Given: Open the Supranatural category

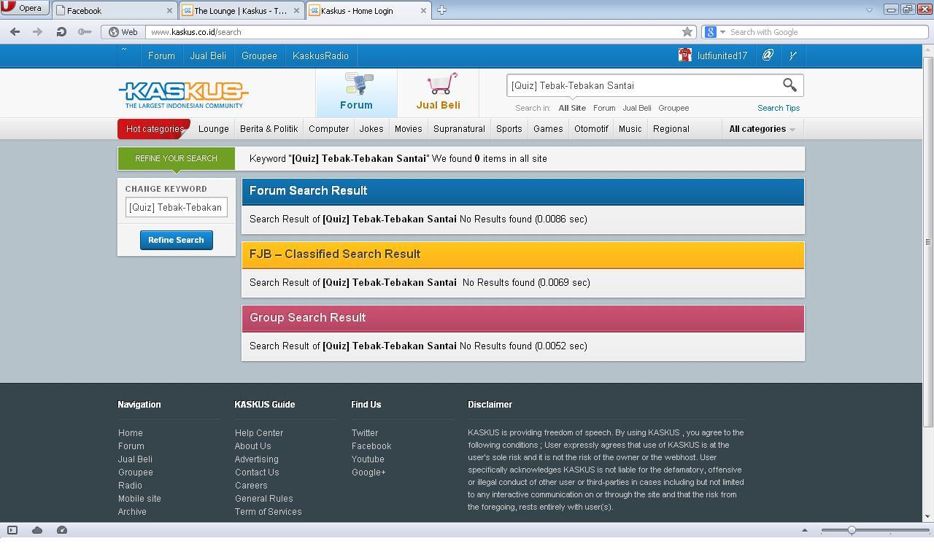Looking at the screenshot, I should click(x=459, y=129).
